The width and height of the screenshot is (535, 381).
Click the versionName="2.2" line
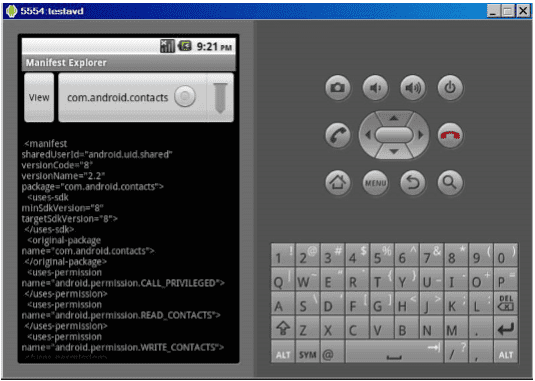click(63, 176)
